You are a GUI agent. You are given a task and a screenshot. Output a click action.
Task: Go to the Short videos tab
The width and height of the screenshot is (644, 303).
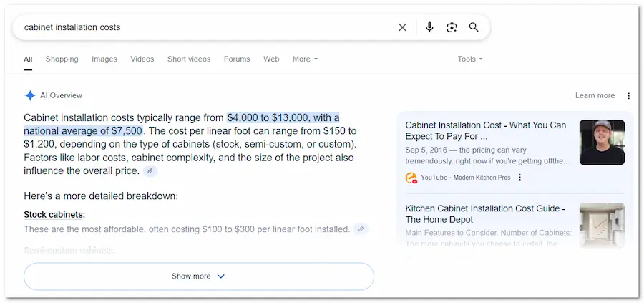[189, 59]
